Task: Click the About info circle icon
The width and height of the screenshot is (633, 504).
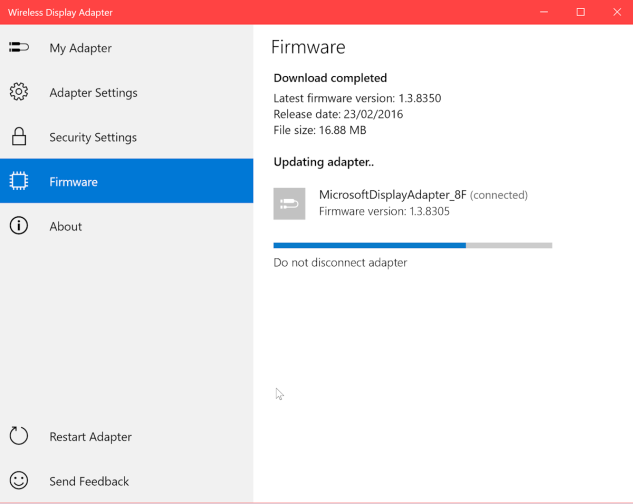Action: point(19,226)
